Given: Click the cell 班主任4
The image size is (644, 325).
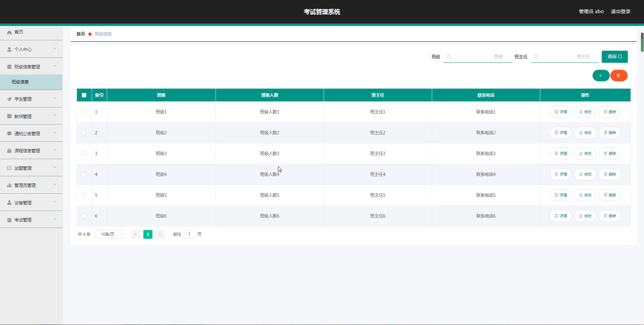Looking at the screenshot, I should click(378, 174).
